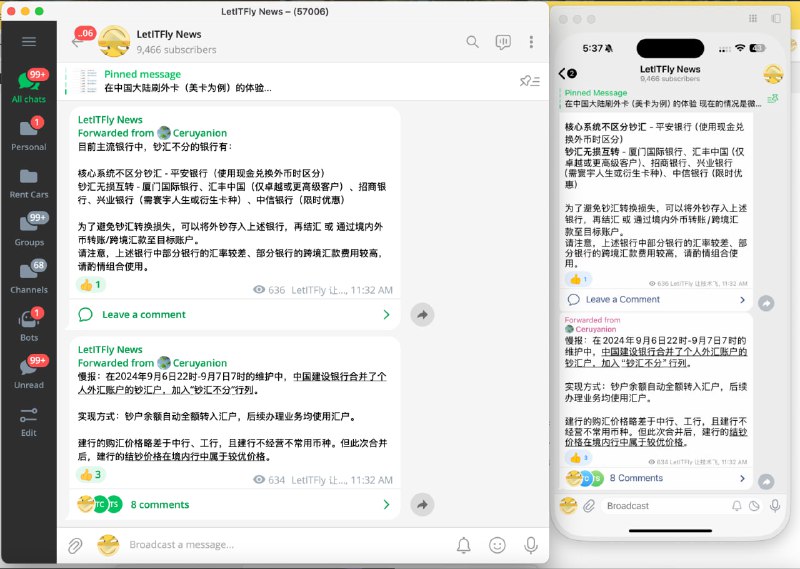
Task: Choose the sender avatar beside the desktop message box
Action: pyautogui.click(x=108, y=545)
